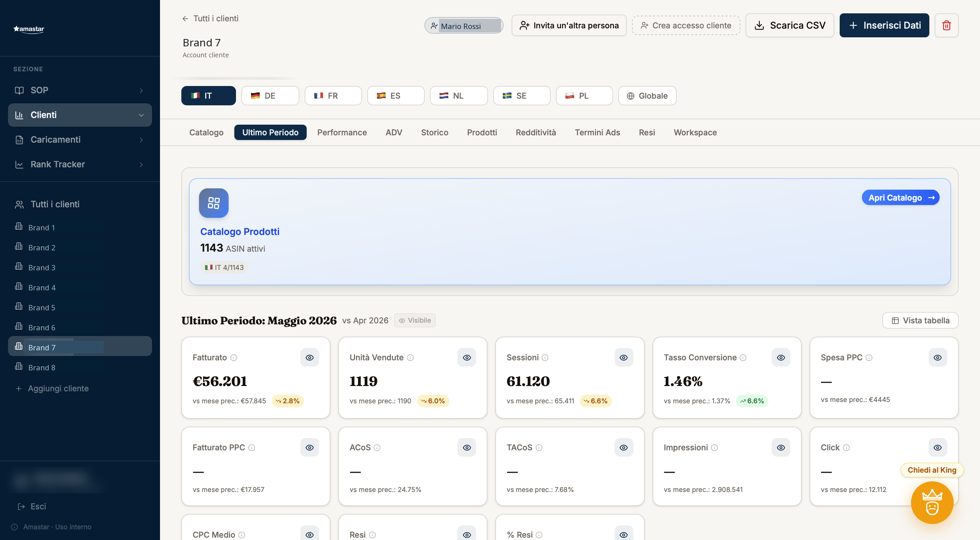Open the Redditività tab
The image size is (980, 540).
(x=536, y=132)
